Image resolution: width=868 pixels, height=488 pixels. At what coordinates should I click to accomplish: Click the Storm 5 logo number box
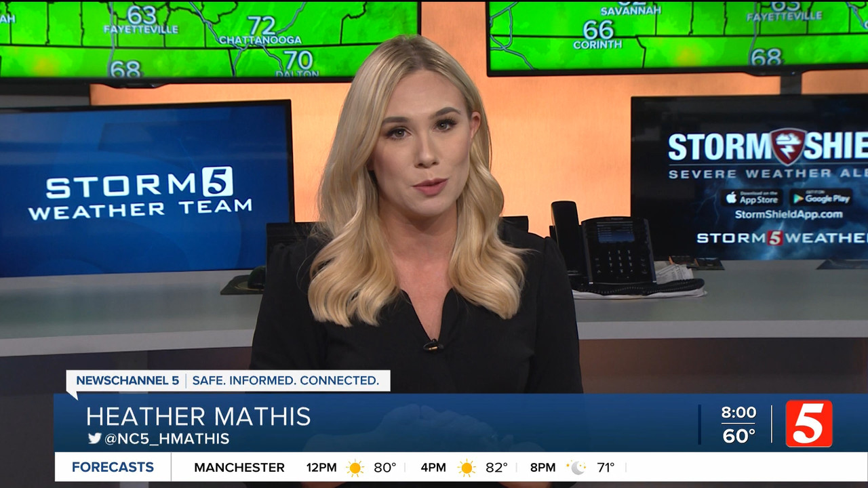pyautogui.click(x=217, y=182)
